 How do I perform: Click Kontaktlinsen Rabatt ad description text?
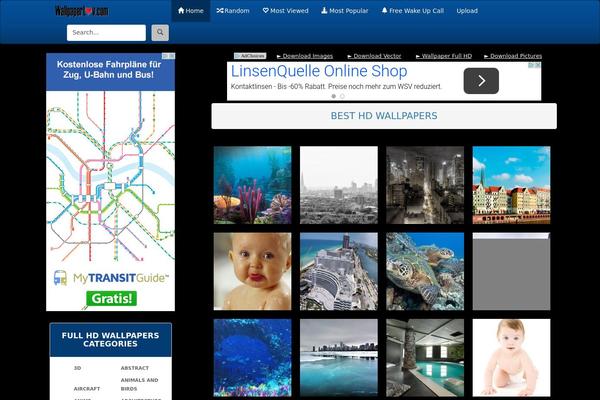336,87
